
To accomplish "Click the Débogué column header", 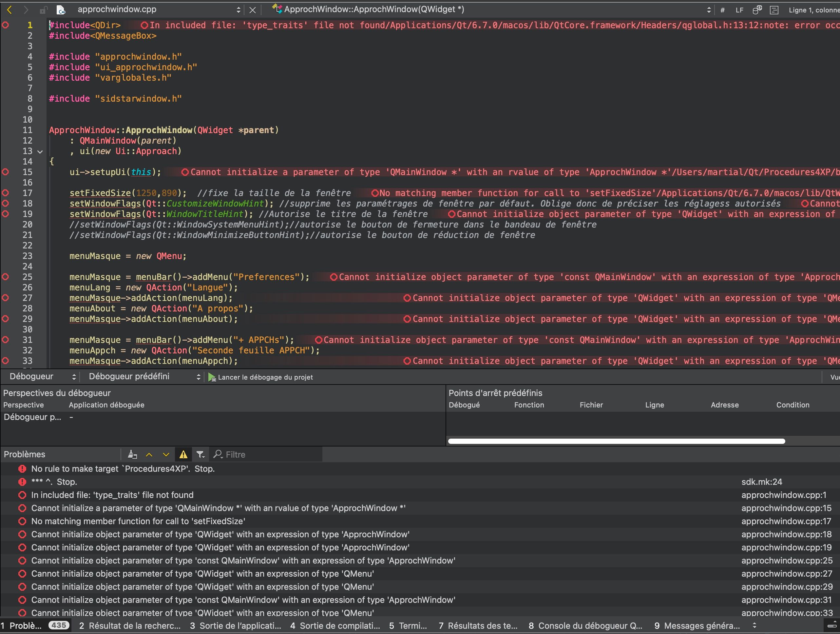I will [464, 405].
